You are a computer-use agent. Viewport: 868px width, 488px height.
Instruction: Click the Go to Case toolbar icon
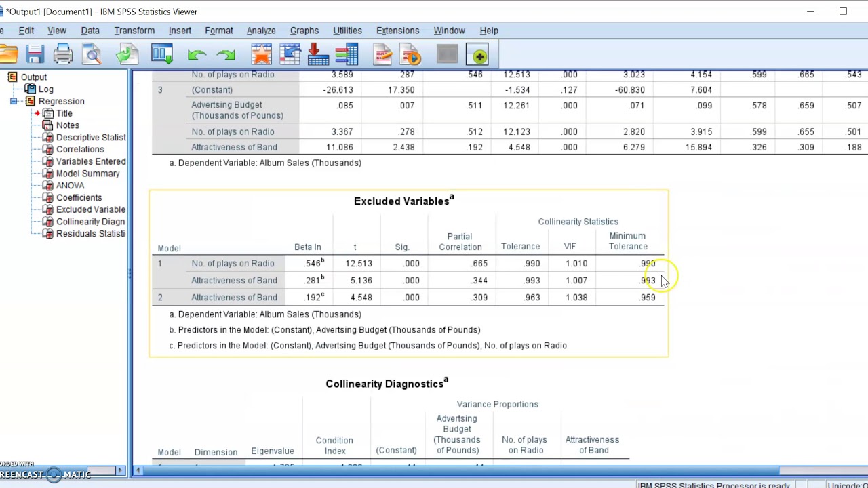tap(290, 55)
